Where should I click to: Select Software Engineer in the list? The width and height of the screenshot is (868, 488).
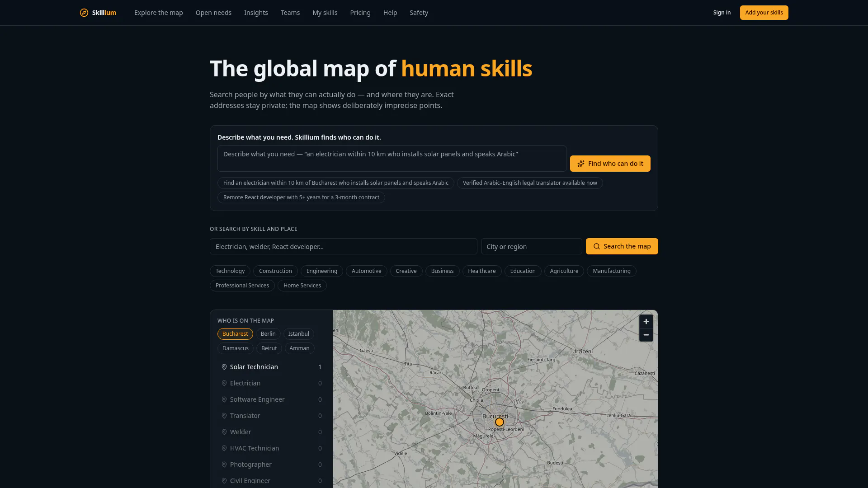(272, 399)
